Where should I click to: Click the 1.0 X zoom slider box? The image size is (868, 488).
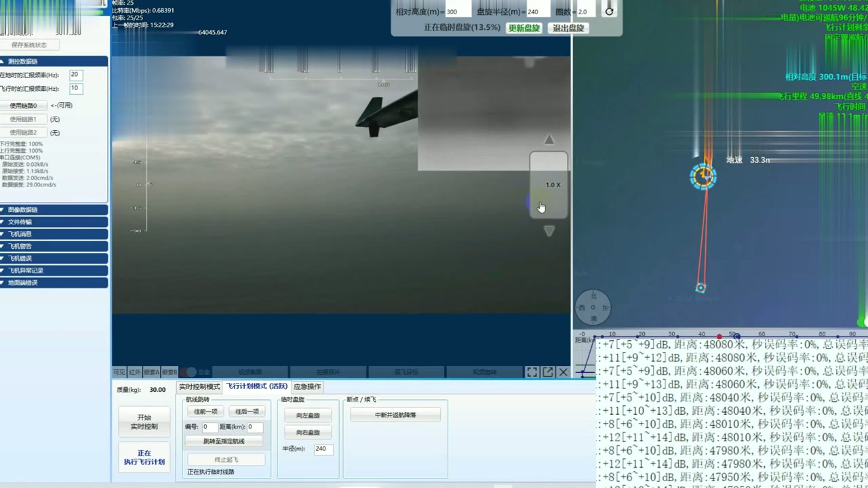click(x=549, y=185)
